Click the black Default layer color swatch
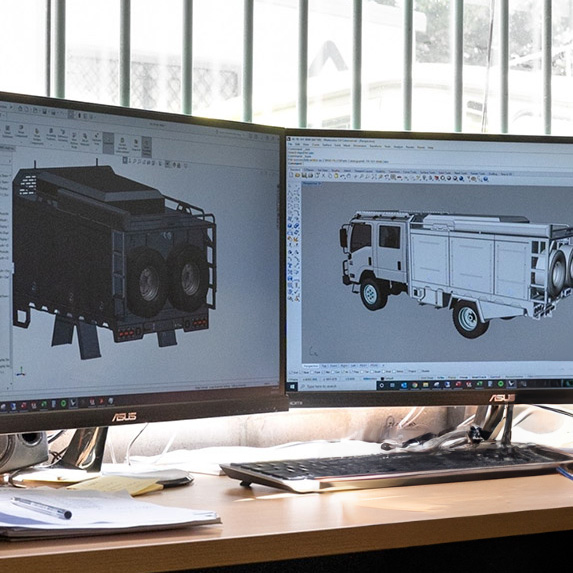 pos(382,379)
